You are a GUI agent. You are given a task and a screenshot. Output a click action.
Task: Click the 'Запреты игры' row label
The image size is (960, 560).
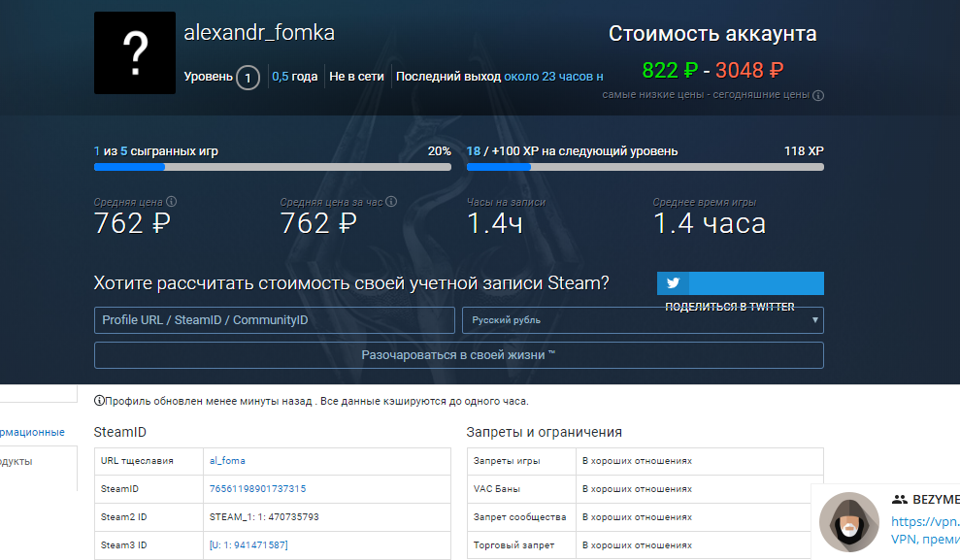(507, 461)
